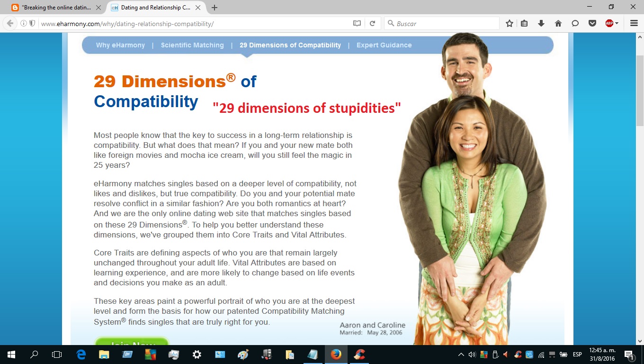The image size is (644, 364).
Task: Change the ESP input language
Action: pyautogui.click(x=577, y=355)
